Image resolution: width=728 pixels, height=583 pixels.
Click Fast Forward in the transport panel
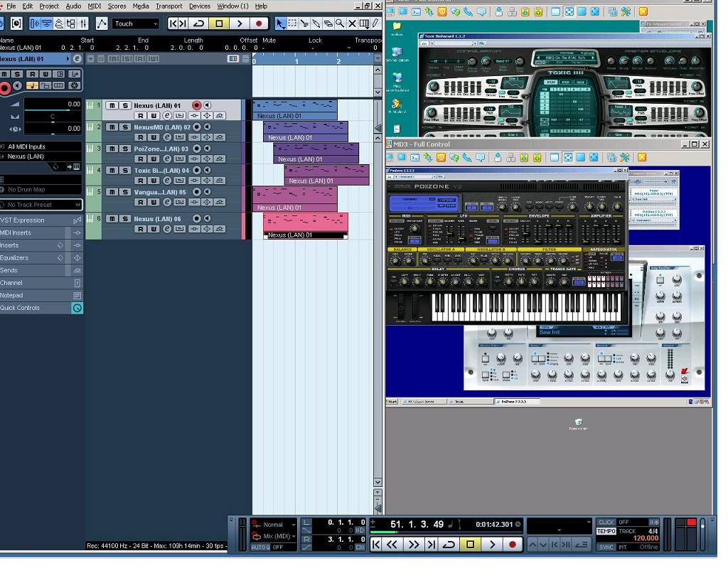[x=413, y=545]
